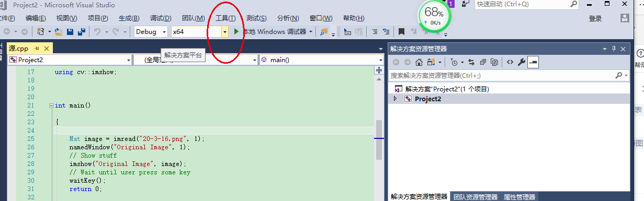This screenshot has height=201, width=644.
Task: Click the Navigate Forward arrow icon
Action: point(24,31)
